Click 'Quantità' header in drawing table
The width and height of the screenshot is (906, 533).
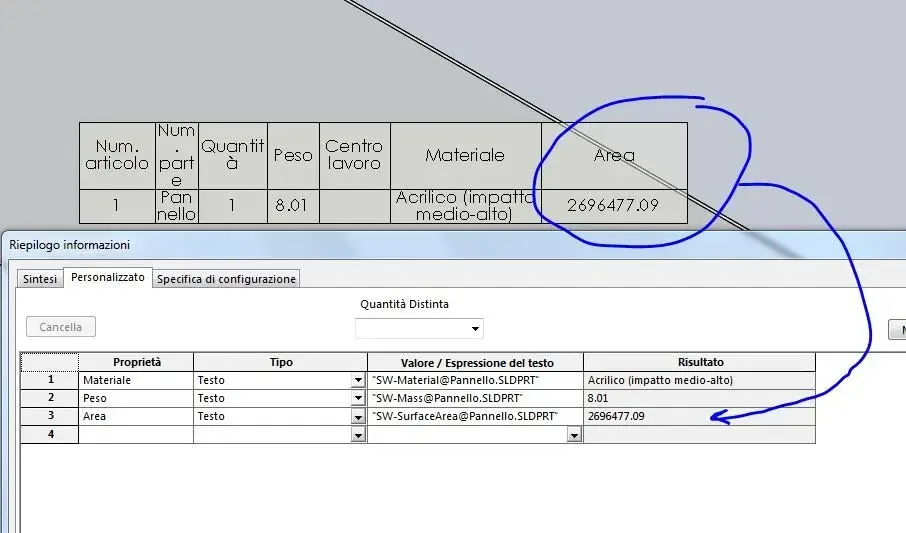[232, 156]
